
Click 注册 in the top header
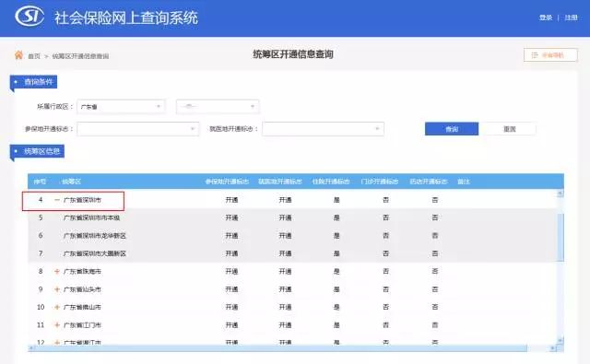pos(571,18)
